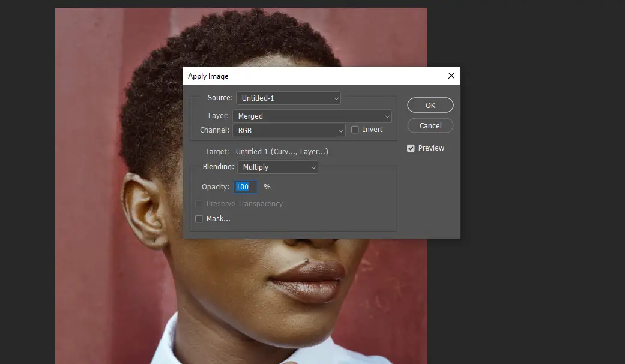The image size is (625, 364).
Task: Enable the Mask checkbox
Action: pyautogui.click(x=199, y=218)
